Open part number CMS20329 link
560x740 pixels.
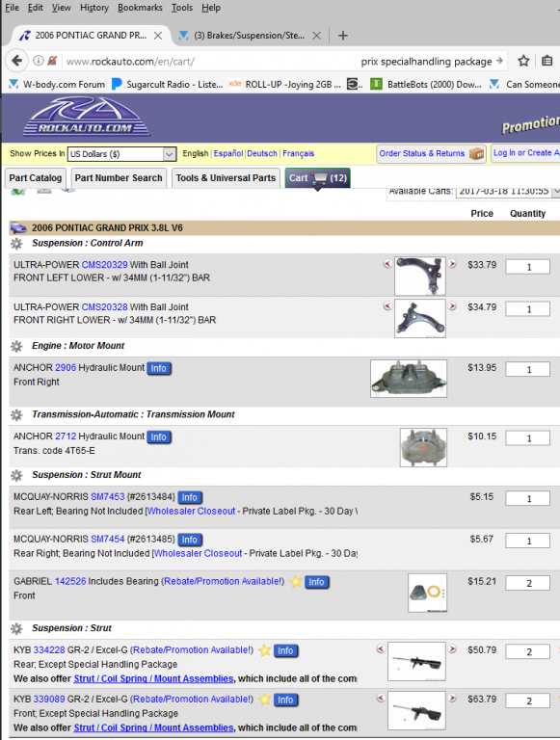pyautogui.click(x=104, y=265)
